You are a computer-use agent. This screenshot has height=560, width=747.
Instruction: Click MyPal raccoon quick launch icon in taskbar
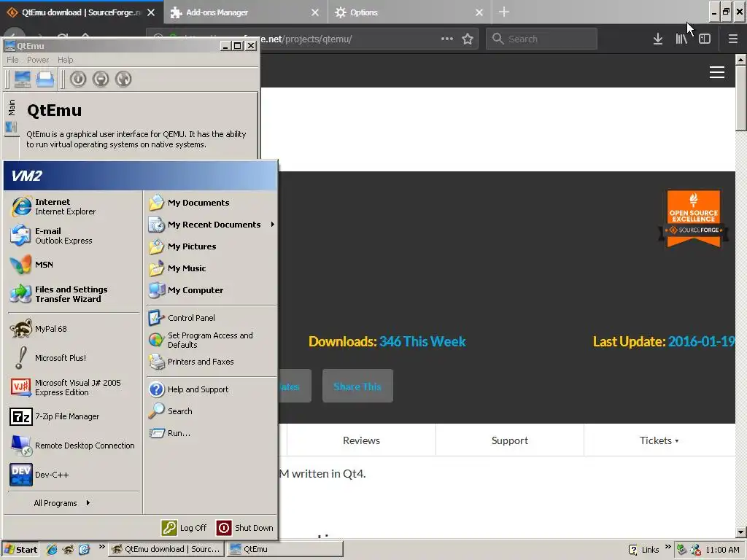[x=68, y=550]
